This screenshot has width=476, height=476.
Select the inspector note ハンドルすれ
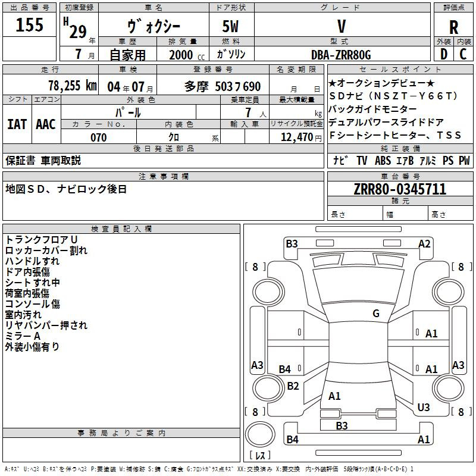tap(33, 261)
